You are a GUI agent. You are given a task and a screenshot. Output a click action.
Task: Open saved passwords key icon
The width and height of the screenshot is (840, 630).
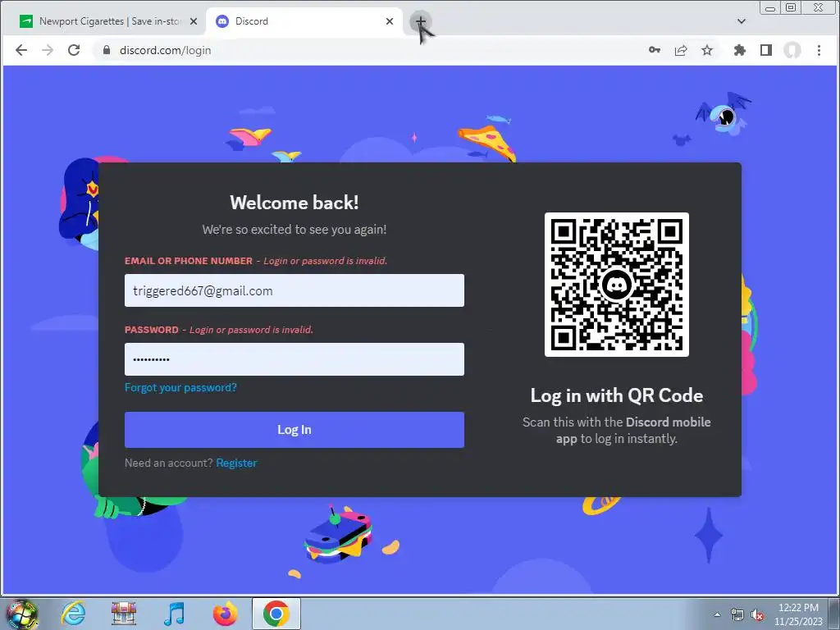point(654,50)
